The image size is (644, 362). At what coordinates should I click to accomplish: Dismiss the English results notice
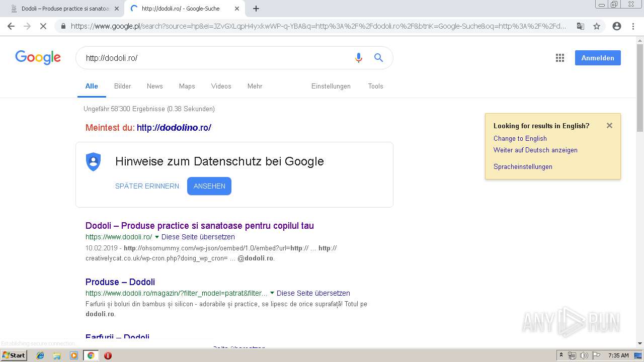pos(609,126)
